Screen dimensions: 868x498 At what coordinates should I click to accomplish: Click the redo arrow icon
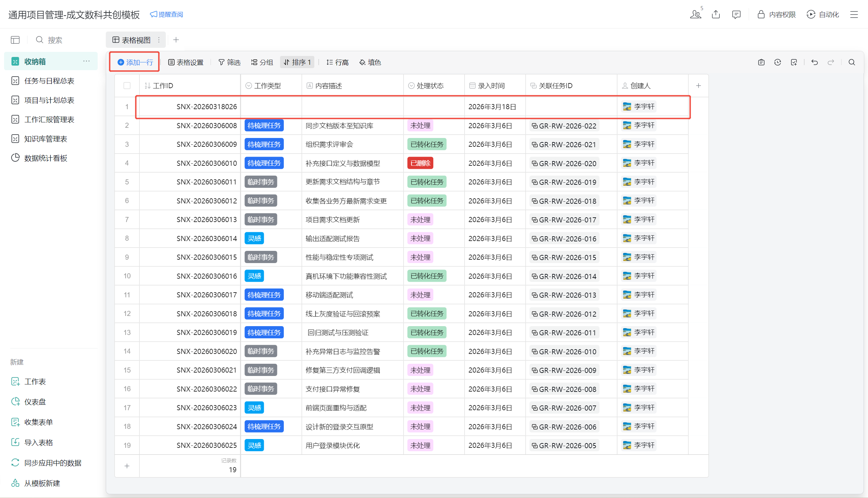(831, 62)
